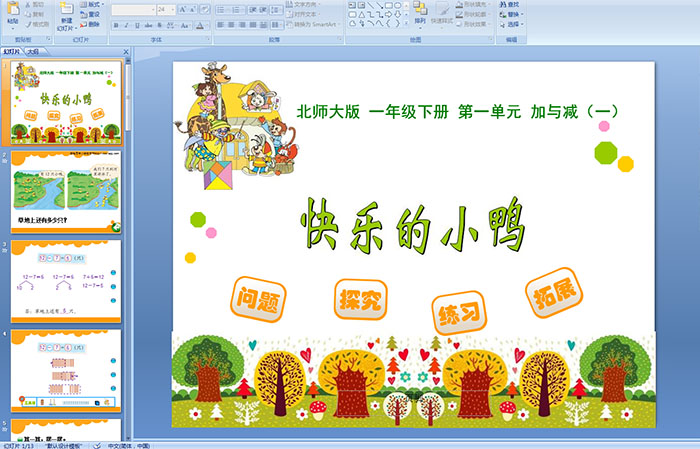Click the Paste (粘贴) clipboard icon

click(13, 9)
